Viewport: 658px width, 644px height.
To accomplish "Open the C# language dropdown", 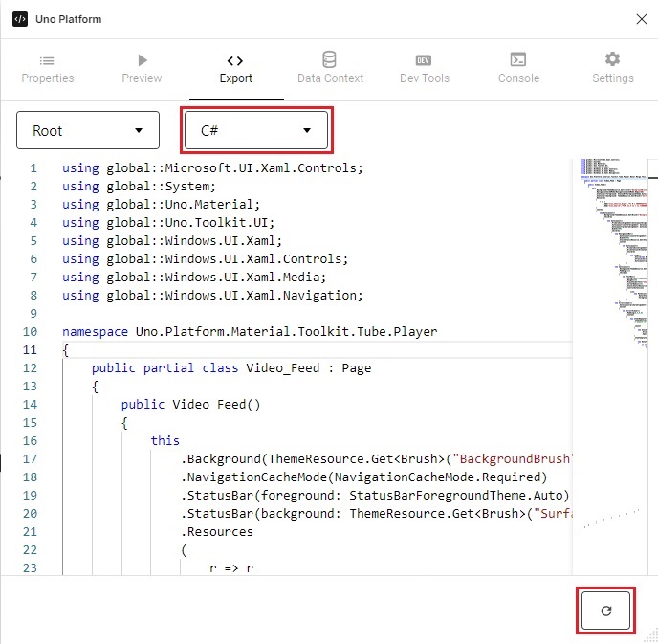I will (x=255, y=130).
